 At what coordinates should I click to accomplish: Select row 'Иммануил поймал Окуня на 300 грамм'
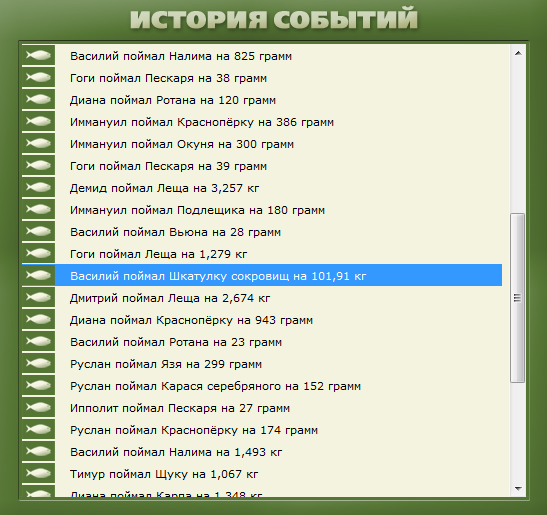point(262,143)
